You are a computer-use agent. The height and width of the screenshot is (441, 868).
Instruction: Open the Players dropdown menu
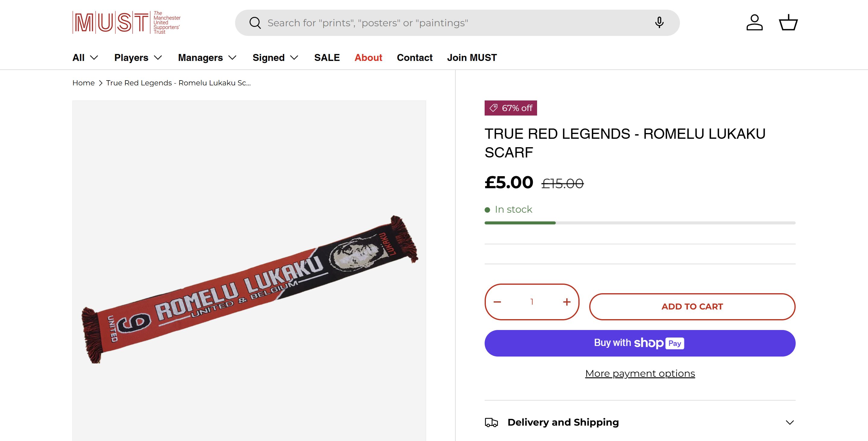[x=138, y=58]
